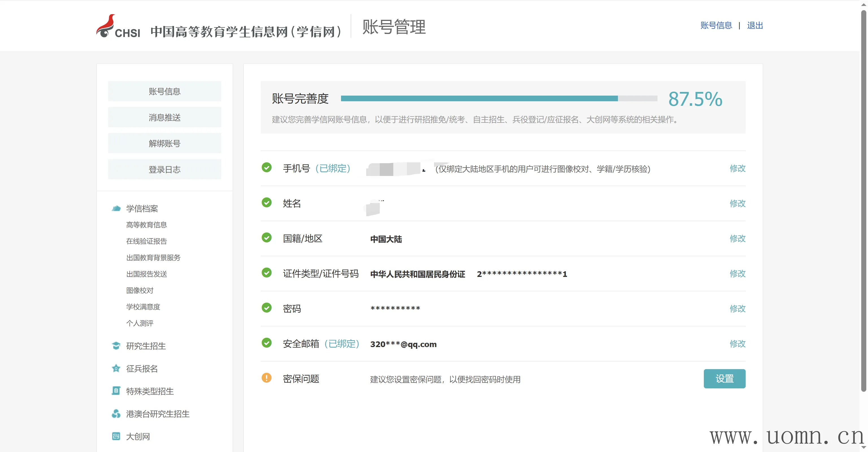Click the 特殊类型招生 document icon

pos(116,391)
